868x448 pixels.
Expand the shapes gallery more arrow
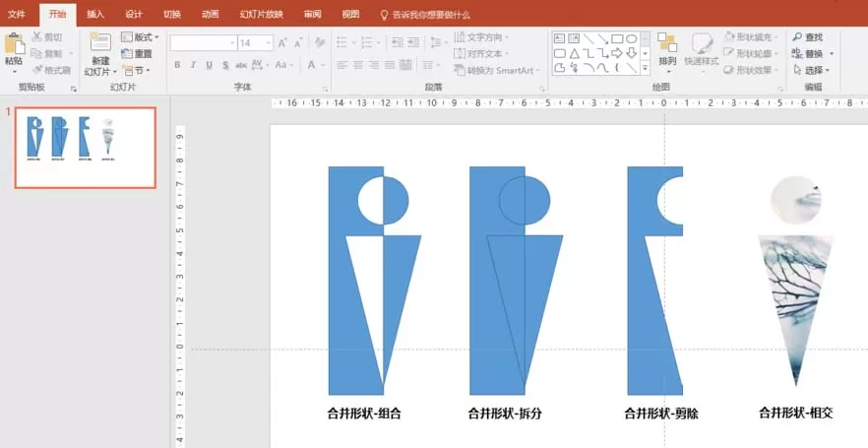pos(645,68)
